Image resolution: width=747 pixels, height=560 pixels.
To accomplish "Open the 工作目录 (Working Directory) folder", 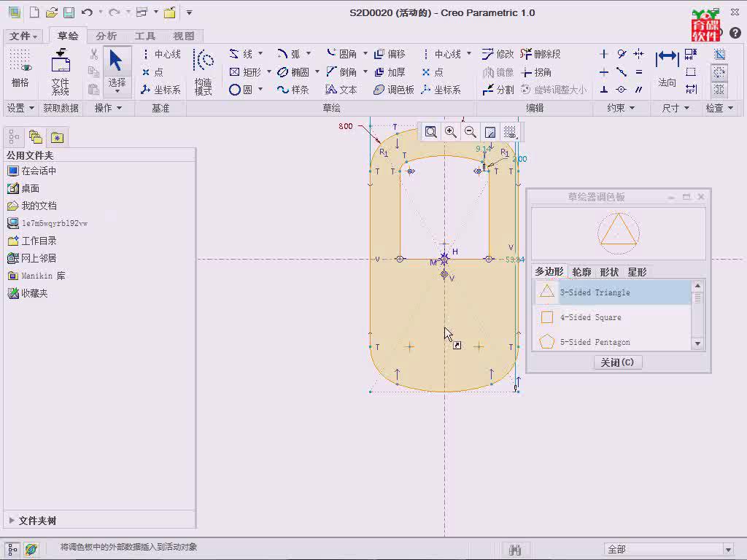I will [32, 241].
